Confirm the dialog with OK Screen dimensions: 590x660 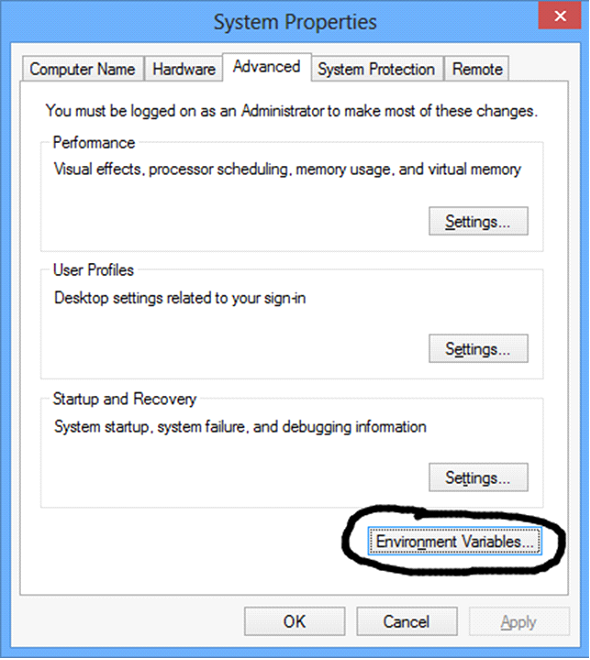coord(295,621)
